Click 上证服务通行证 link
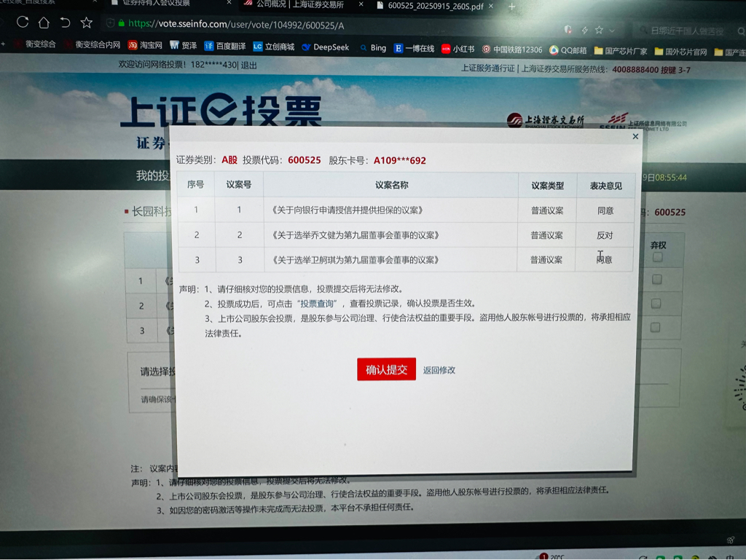746x560 pixels. click(x=487, y=68)
